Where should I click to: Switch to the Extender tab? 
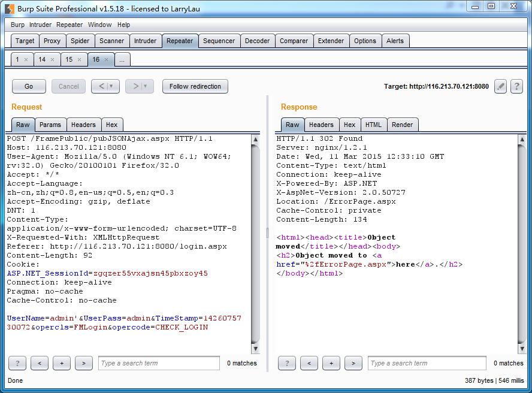[331, 41]
